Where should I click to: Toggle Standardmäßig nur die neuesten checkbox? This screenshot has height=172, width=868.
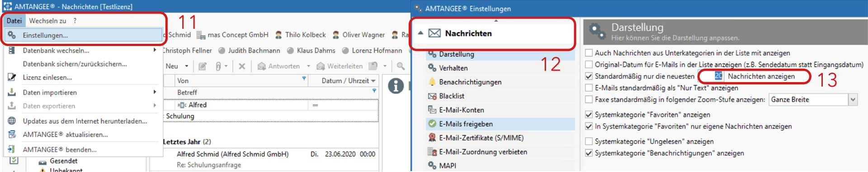point(589,76)
